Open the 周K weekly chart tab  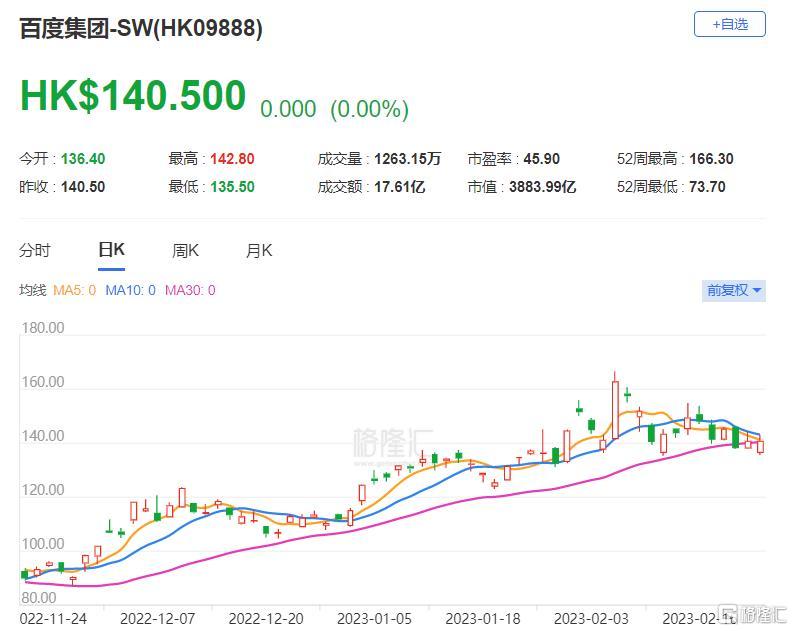click(x=185, y=250)
